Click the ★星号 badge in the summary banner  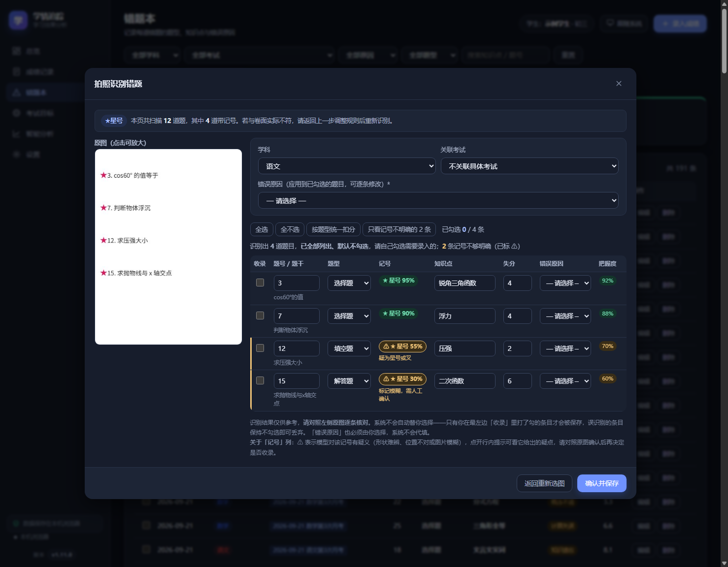[114, 121]
